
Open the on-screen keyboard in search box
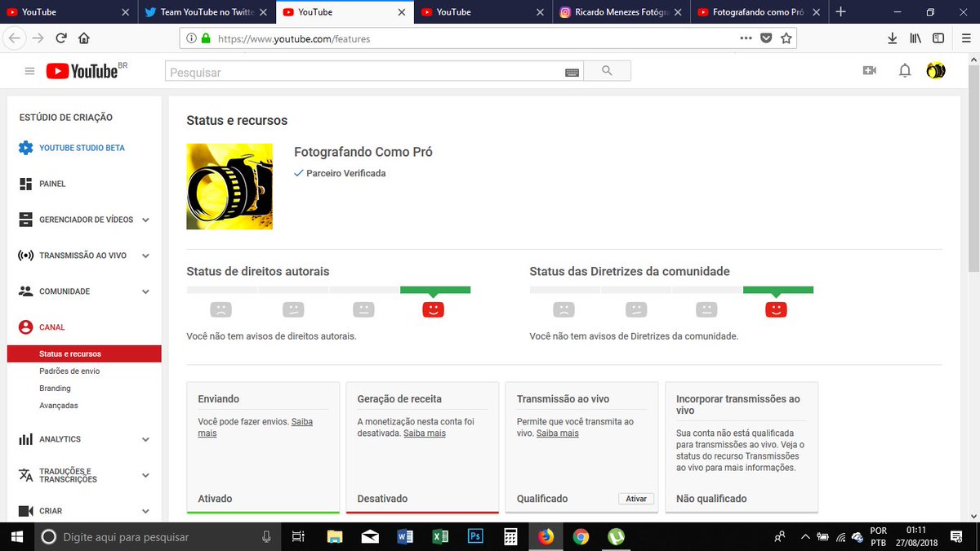pyautogui.click(x=572, y=73)
